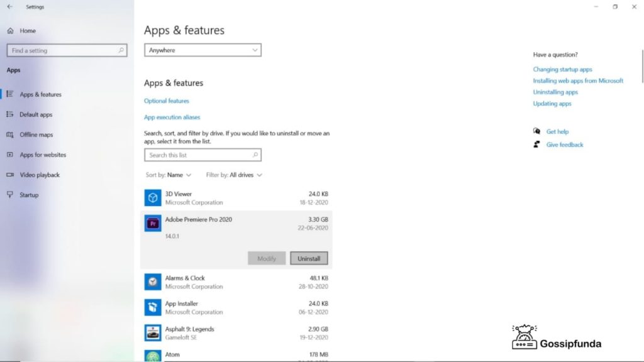The width and height of the screenshot is (644, 362).
Task: Click the Get help chat icon
Action: 537,131
